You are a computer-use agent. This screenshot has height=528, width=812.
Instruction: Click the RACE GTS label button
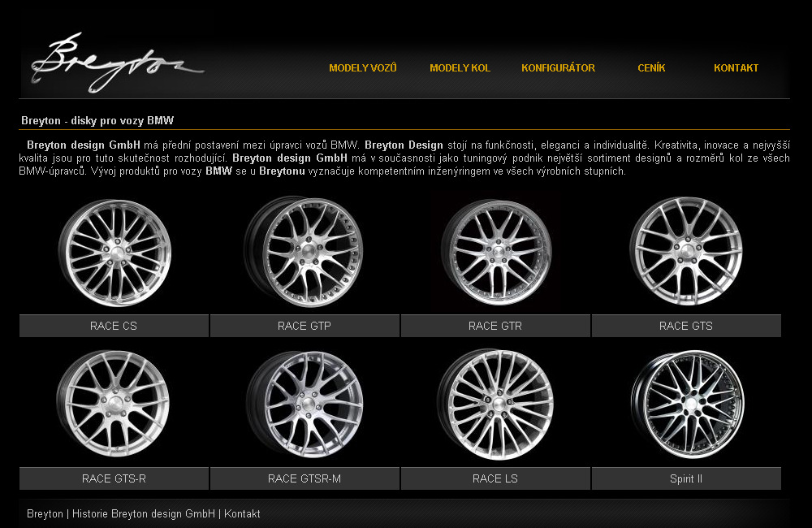pyautogui.click(x=686, y=326)
